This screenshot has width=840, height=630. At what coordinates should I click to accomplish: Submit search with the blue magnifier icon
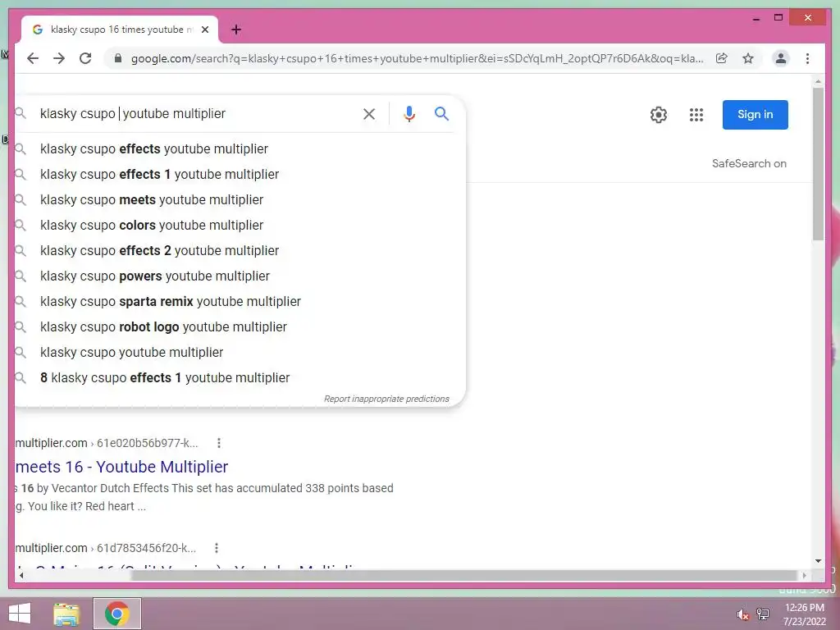(441, 113)
